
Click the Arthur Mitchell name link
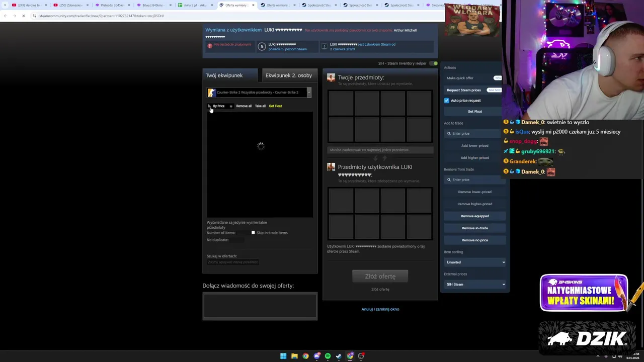tap(405, 30)
